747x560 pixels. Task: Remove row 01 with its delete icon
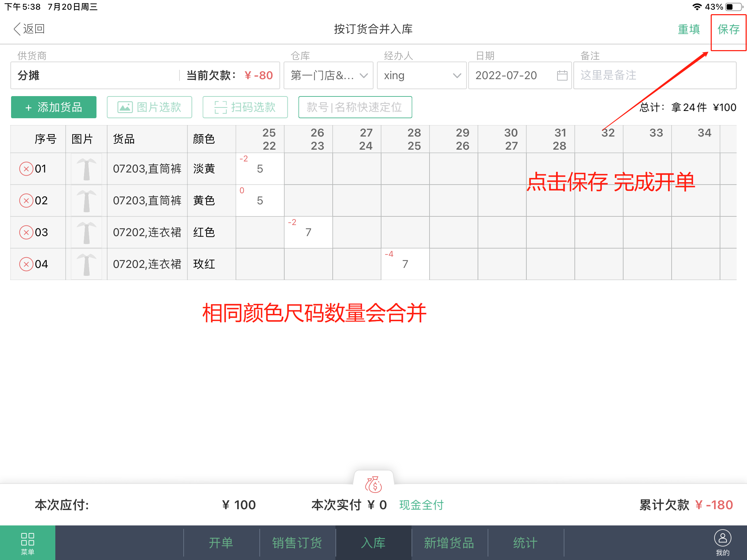[x=26, y=169]
